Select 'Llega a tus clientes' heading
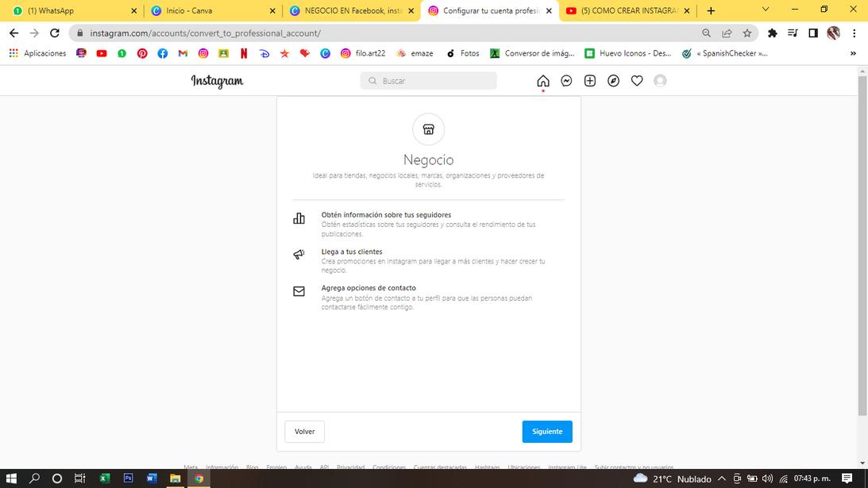The width and height of the screenshot is (868, 488). (352, 252)
